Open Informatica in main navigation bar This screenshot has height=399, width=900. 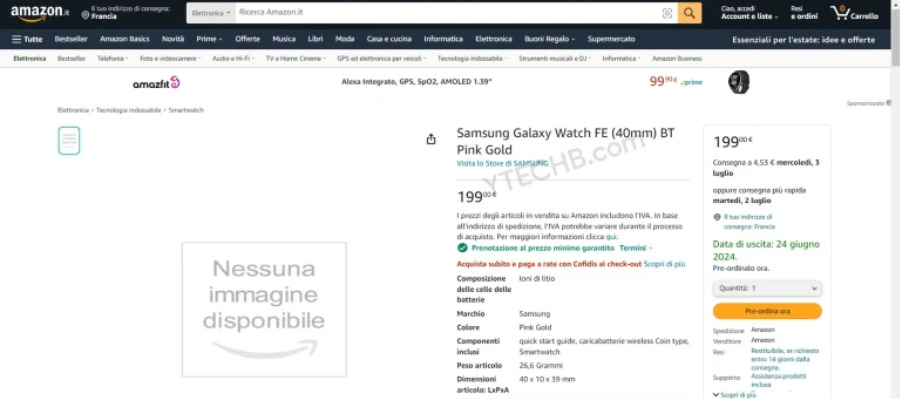[443, 39]
